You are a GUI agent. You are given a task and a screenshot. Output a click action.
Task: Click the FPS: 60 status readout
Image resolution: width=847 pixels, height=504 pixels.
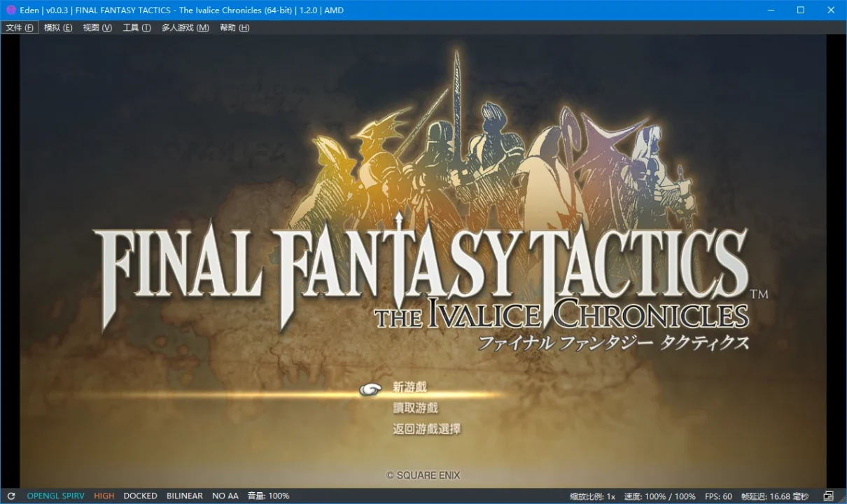tap(718, 496)
